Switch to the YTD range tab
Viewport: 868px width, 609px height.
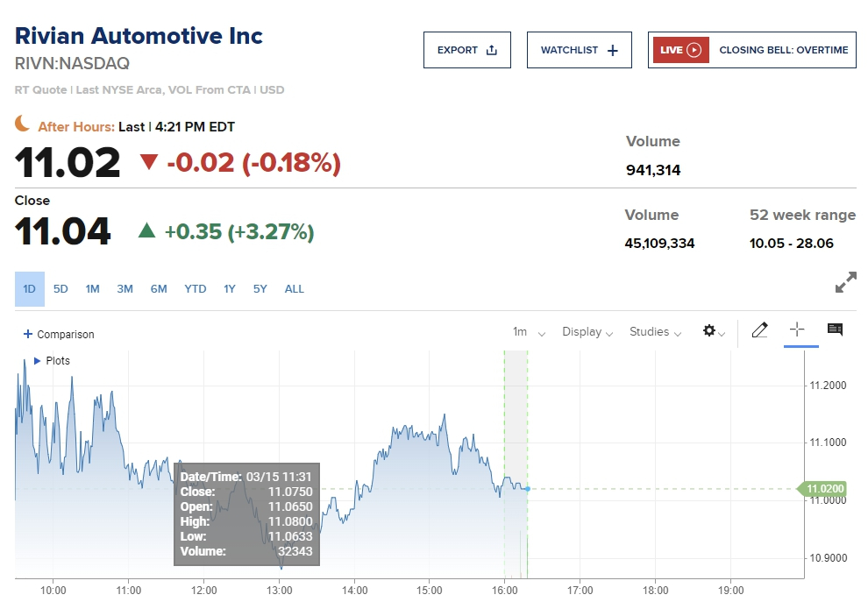196,289
